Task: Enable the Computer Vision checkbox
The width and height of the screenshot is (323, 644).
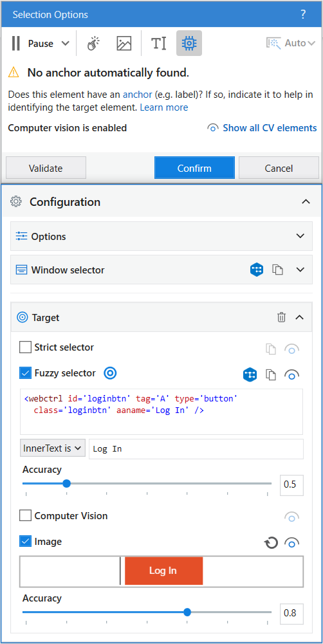Action: tap(26, 515)
